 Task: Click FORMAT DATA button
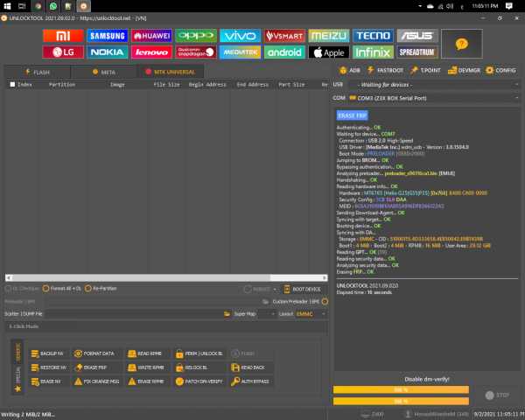click(97, 353)
